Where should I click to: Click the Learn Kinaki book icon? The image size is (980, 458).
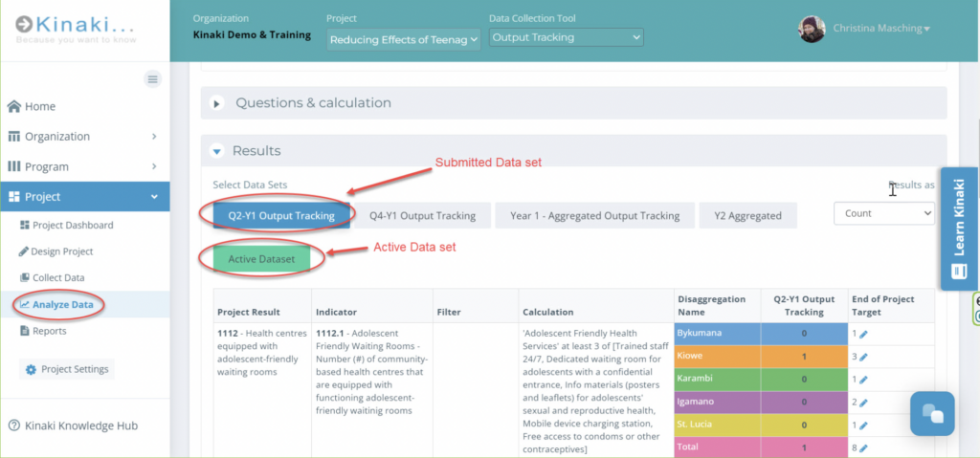tap(959, 272)
